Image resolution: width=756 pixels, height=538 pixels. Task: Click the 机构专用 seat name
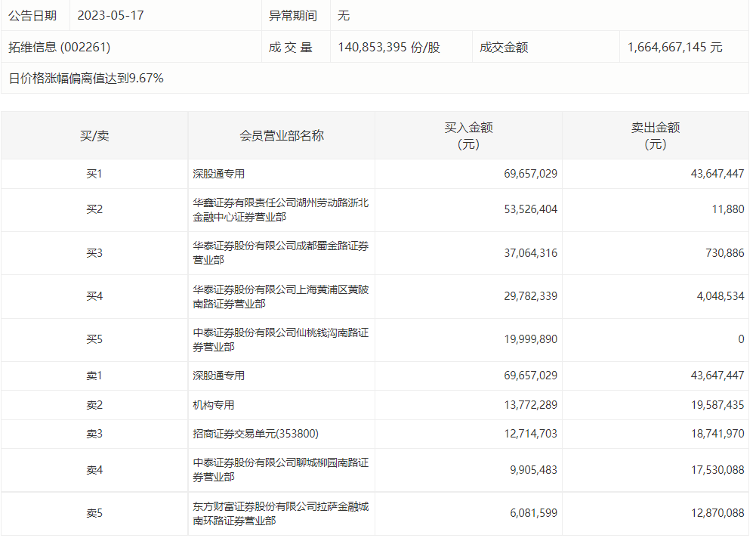[x=214, y=405]
